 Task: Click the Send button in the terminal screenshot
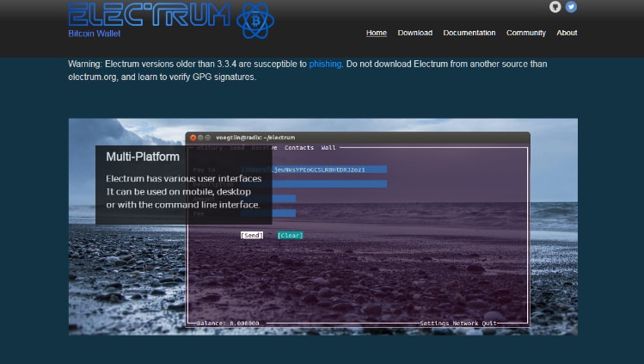click(252, 236)
